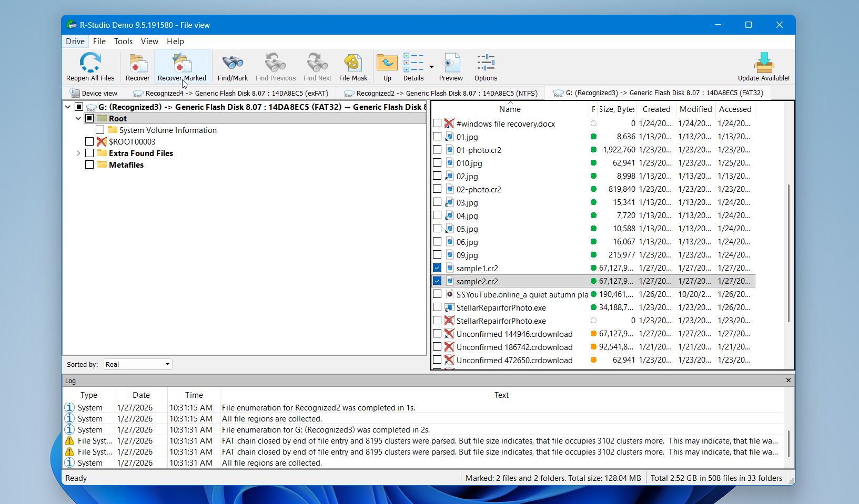Select the Metafiles folder in the tree
859x504 pixels.
coord(126,165)
